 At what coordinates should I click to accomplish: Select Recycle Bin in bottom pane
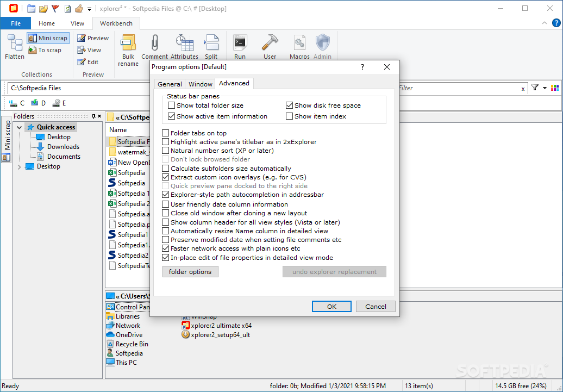128,344
